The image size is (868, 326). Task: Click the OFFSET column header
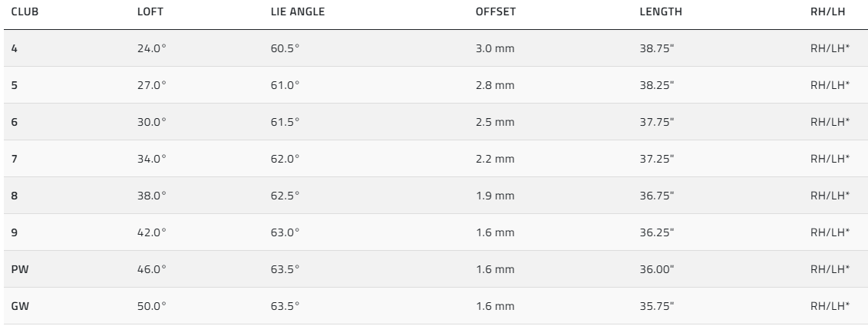(496, 12)
